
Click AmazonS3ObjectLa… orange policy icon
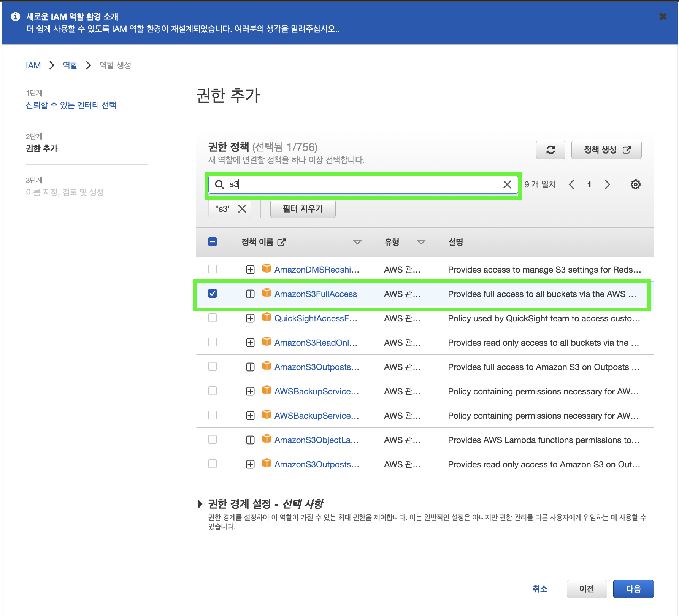click(x=267, y=439)
